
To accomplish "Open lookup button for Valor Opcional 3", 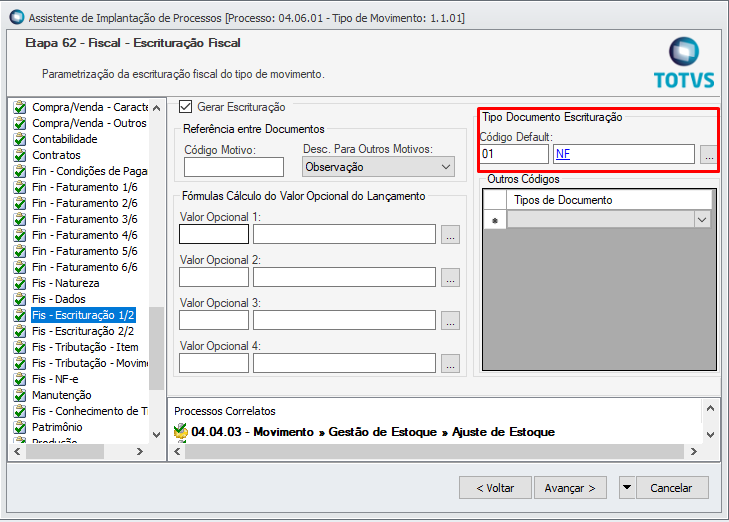I will pos(450,320).
